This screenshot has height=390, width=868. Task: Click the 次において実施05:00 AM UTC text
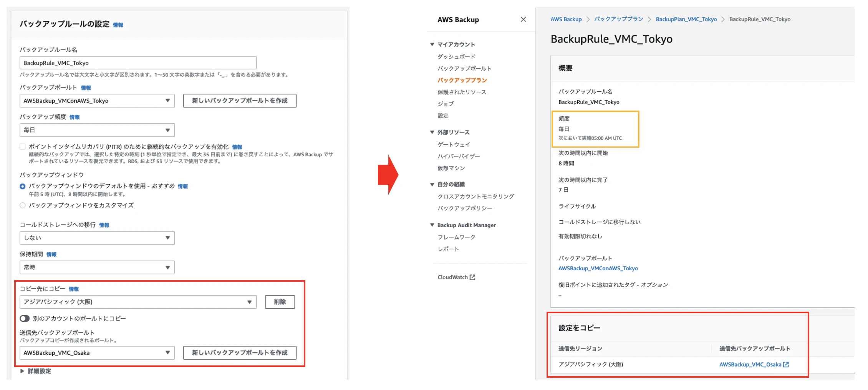coord(590,138)
